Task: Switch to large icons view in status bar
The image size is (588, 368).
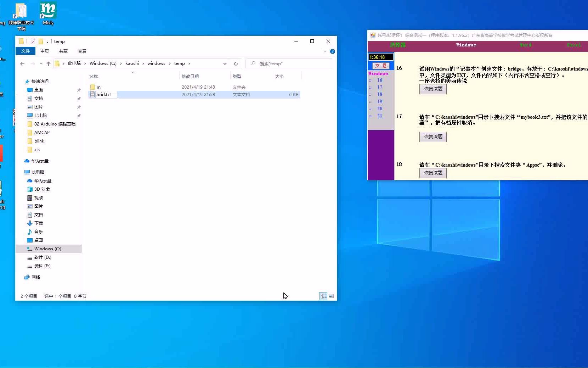Action: click(331, 296)
